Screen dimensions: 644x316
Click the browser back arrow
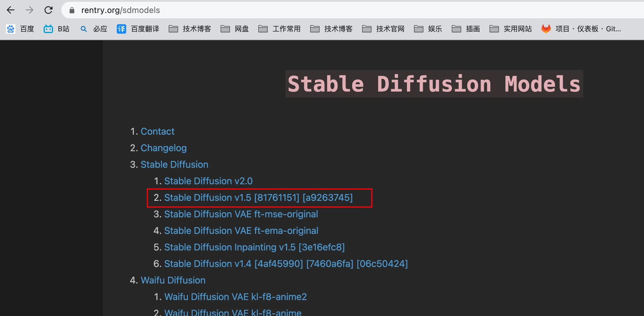pos(11,10)
